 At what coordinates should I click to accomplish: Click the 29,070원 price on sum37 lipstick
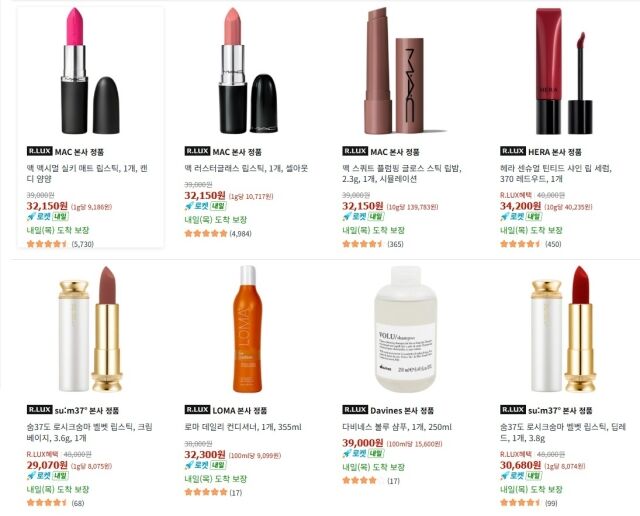47,465
